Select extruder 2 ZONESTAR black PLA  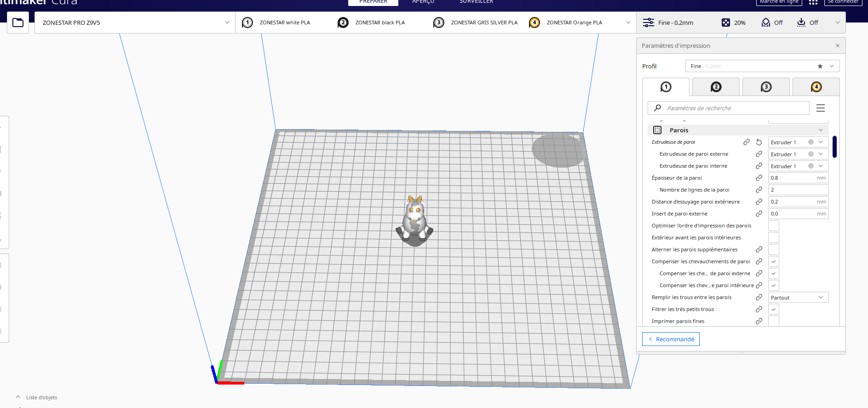pos(372,23)
